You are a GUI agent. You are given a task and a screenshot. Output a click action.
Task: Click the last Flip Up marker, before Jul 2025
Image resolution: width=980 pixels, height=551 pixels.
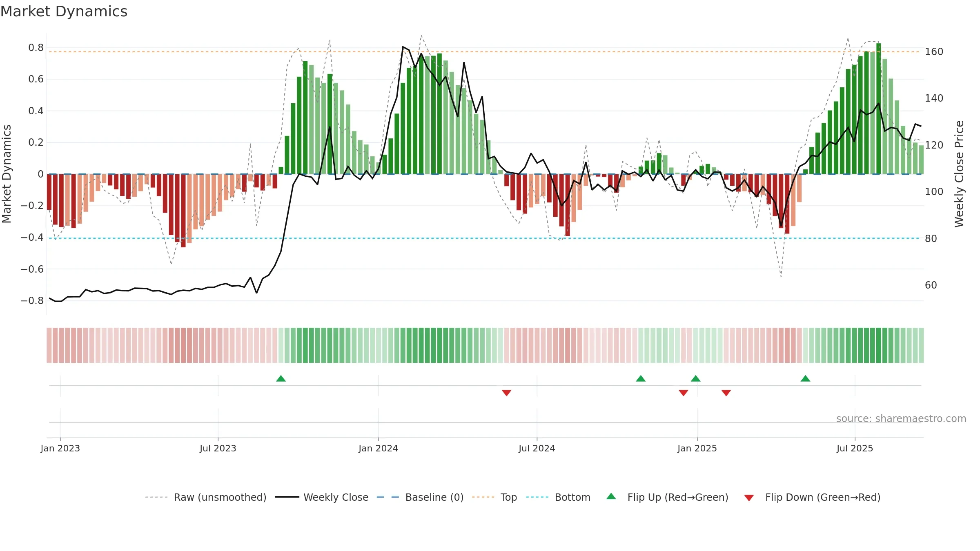click(x=805, y=378)
